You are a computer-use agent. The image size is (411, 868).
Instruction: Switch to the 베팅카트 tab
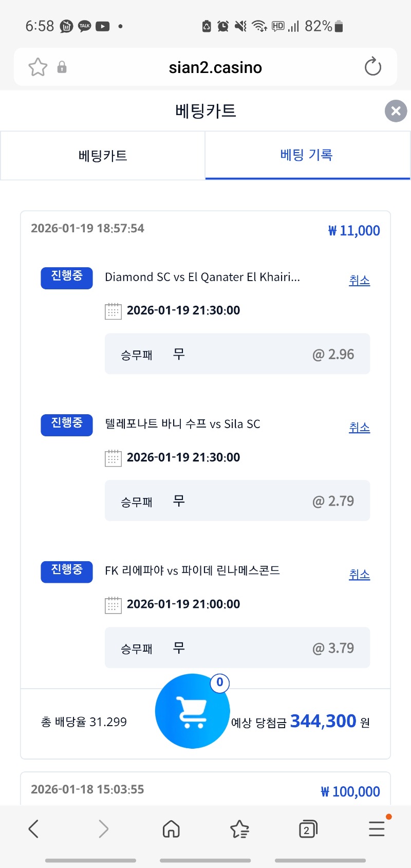[103, 156]
